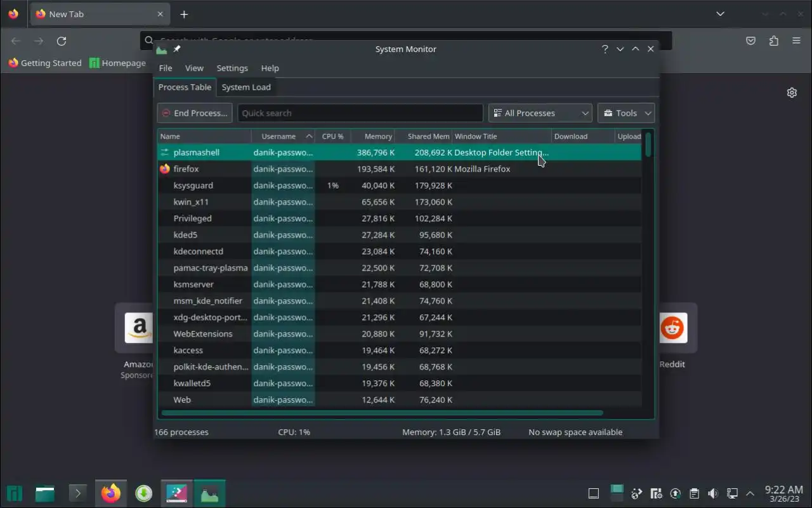Launch Konsole terminal from the taskbar
This screenshot has width=812, height=508.
pyautogui.click(x=77, y=493)
